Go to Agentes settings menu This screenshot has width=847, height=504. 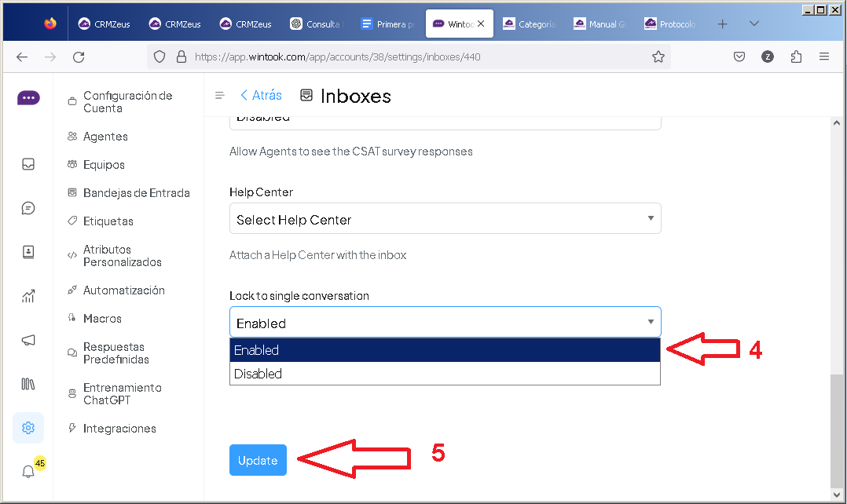[105, 137]
